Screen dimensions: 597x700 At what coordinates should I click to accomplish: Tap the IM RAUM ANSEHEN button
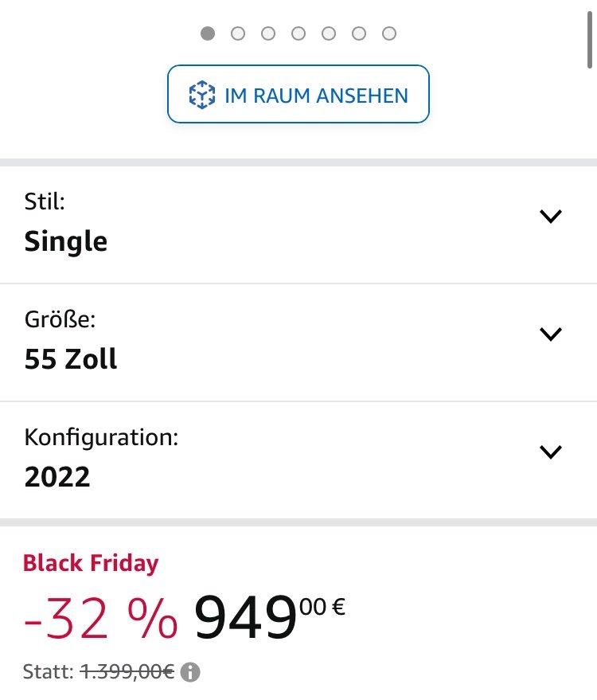[x=298, y=94]
